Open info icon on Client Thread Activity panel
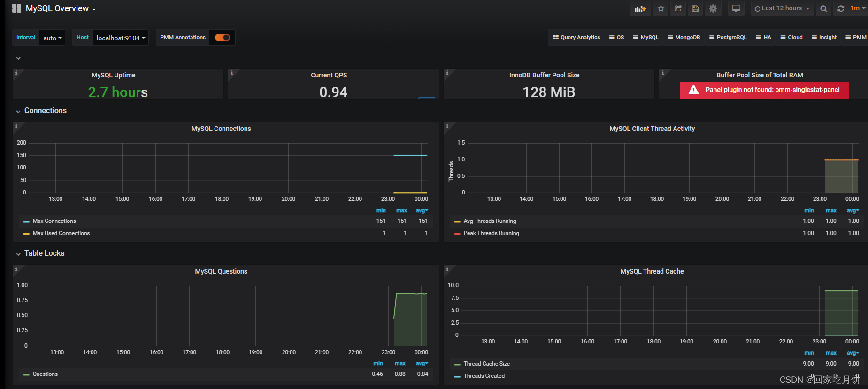The image size is (868, 389). pyautogui.click(x=447, y=126)
